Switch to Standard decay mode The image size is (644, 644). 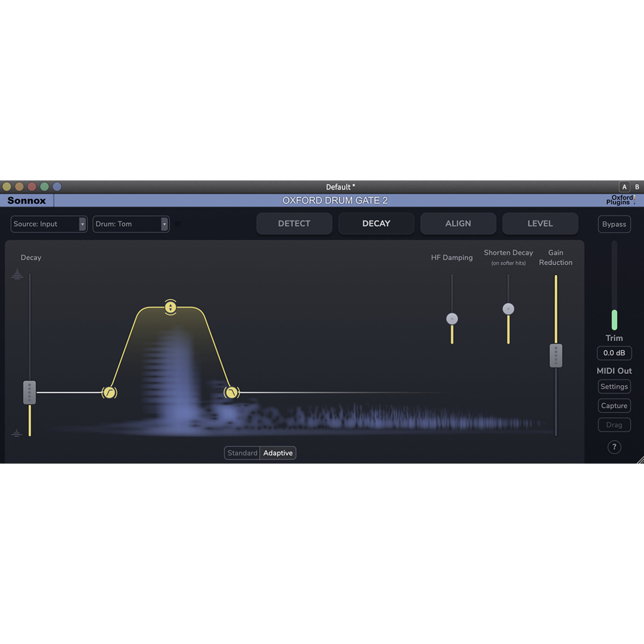point(242,453)
